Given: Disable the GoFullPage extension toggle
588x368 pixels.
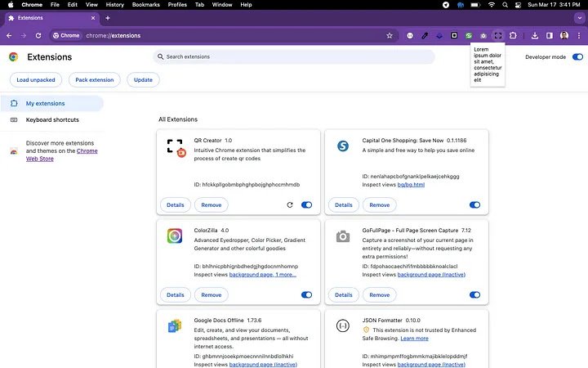Looking at the screenshot, I should (474, 294).
